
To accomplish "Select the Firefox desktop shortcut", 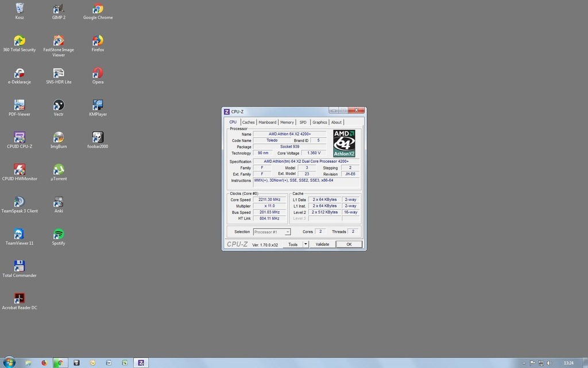I will pyautogui.click(x=98, y=44).
